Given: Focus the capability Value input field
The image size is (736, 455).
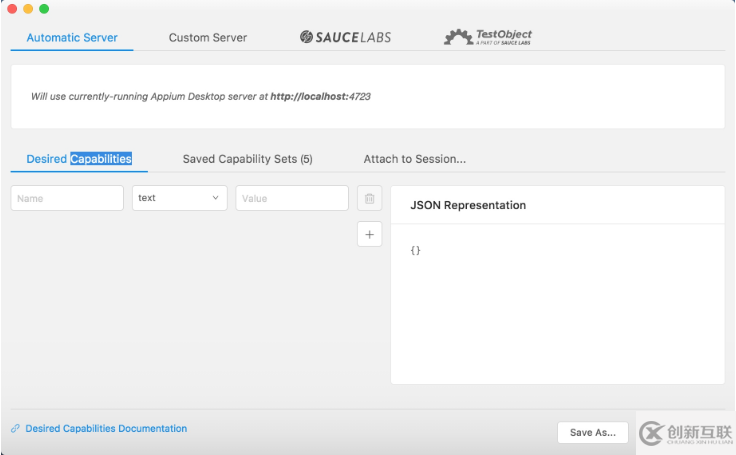Looking at the screenshot, I should click(291, 198).
